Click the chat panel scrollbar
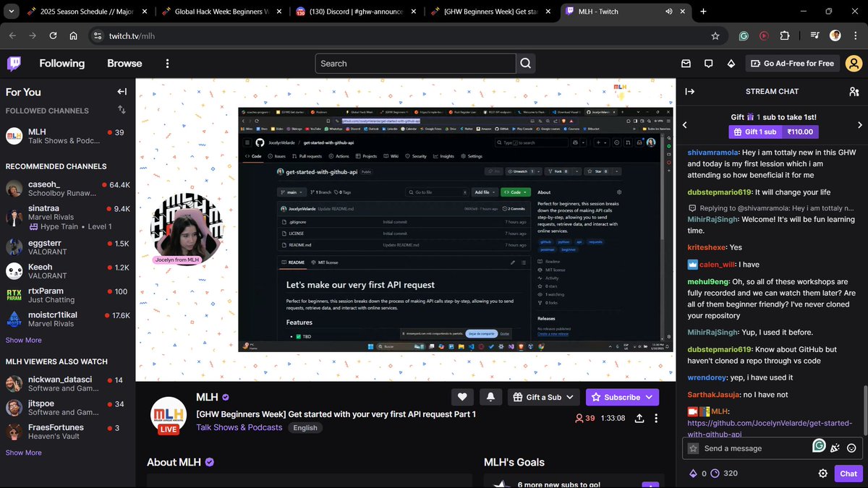Screen dimensions: 868x488 (x=865, y=411)
